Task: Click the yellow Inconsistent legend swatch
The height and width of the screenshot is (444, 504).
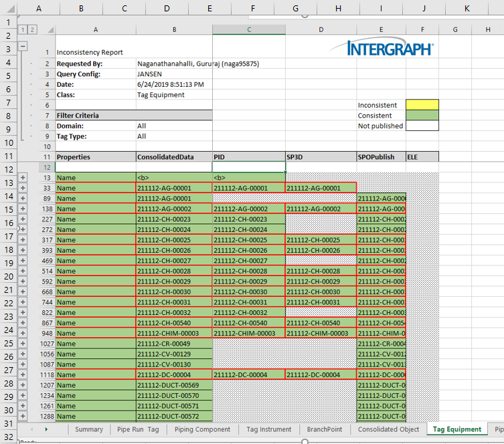Action: click(422, 105)
